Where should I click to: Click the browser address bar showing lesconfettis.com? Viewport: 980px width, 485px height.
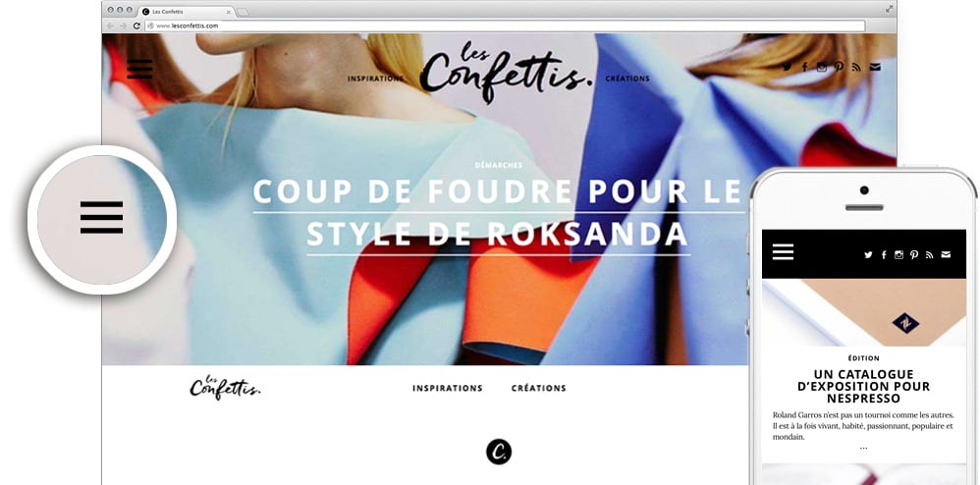pyautogui.click(x=505, y=26)
